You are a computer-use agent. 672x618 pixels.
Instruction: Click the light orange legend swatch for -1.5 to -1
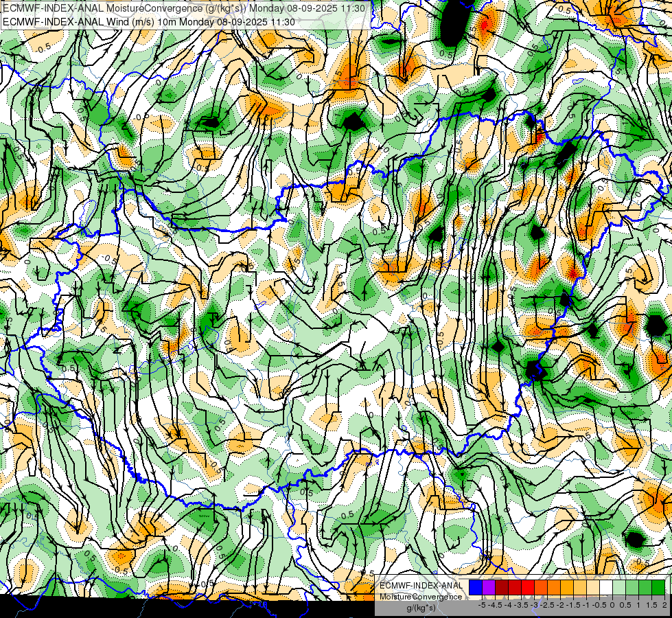(580, 587)
